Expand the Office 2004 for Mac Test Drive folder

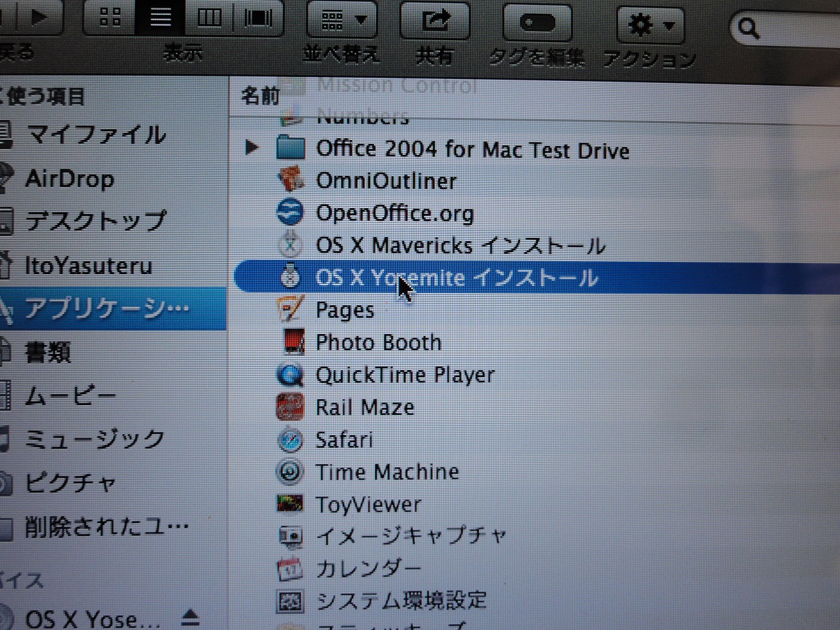[251, 148]
